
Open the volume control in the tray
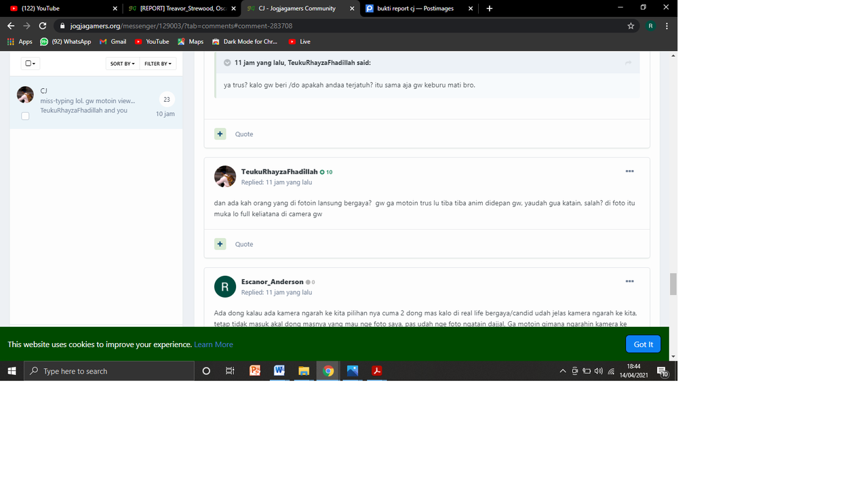(598, 371)
